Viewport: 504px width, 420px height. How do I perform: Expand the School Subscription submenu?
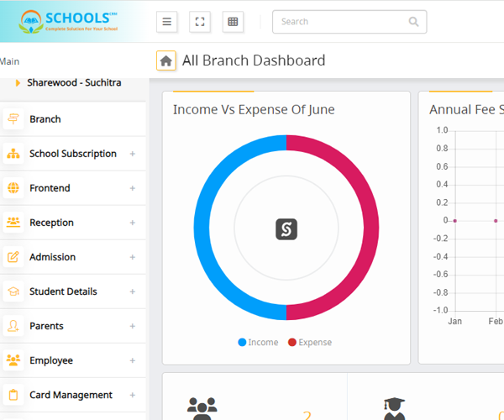pyautogui.click(x=132, y=154)
